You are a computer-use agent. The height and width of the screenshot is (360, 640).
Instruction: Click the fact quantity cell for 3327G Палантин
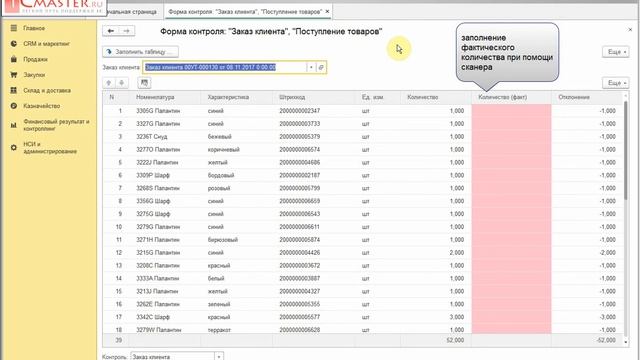coord(511,124)
